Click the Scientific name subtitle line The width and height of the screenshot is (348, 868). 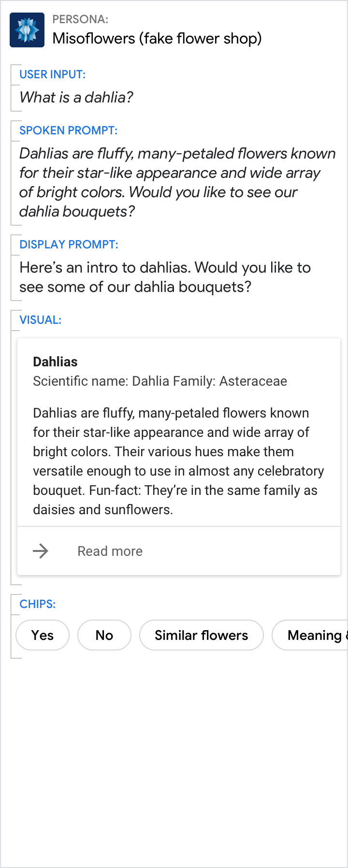coord(160,381)
